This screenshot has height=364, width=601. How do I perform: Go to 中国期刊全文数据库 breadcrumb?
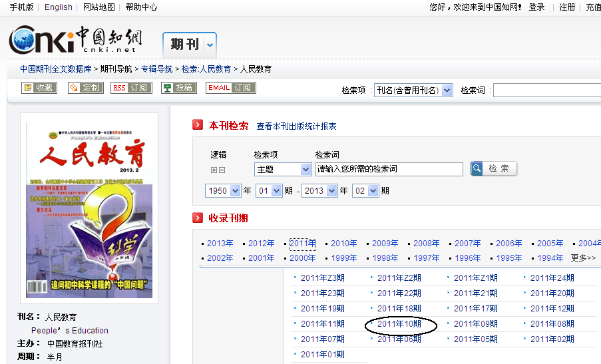(56, 69)
